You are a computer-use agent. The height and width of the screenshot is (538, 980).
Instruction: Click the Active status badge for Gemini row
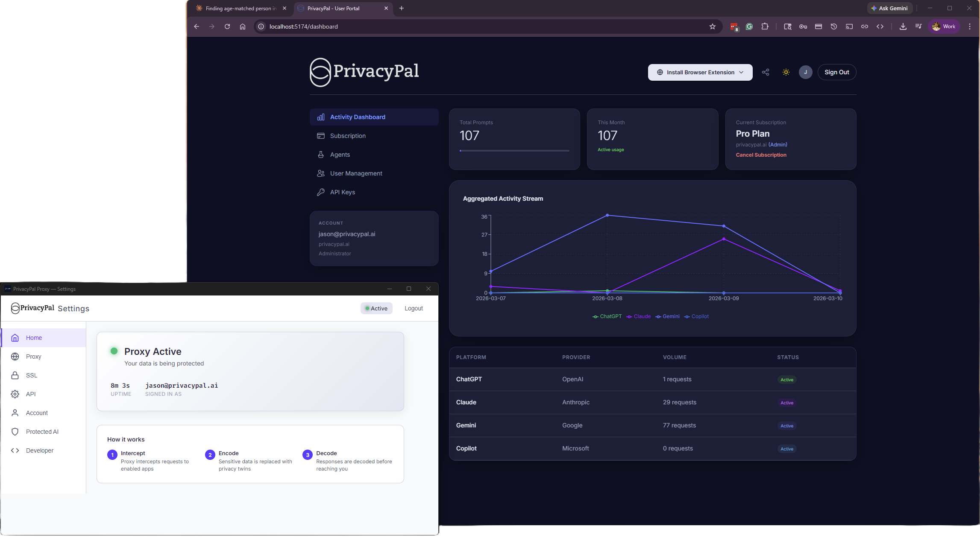[787, 426]
